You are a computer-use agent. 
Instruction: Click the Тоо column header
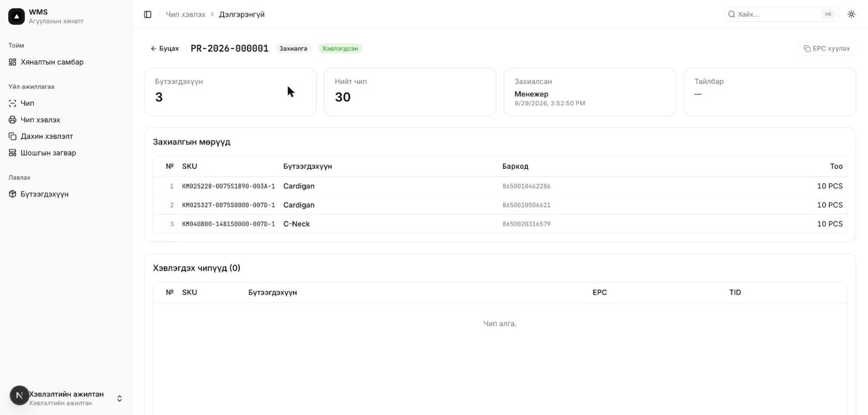836,167
